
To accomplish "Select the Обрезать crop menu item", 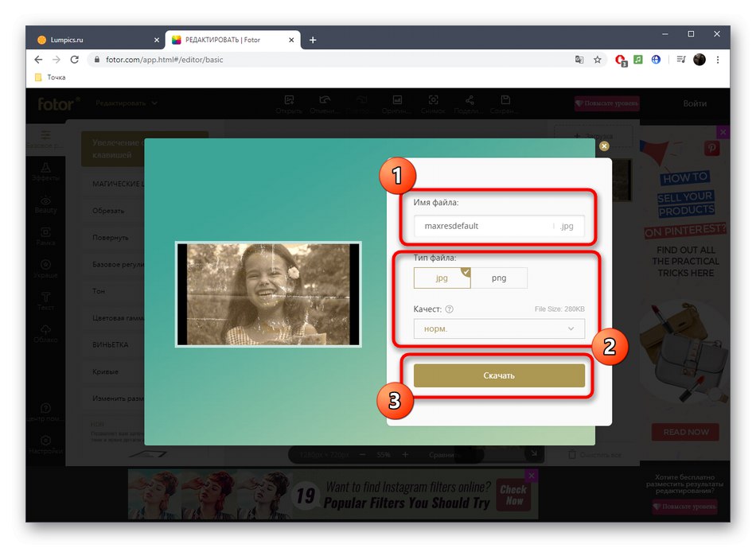I will (113, 211).
